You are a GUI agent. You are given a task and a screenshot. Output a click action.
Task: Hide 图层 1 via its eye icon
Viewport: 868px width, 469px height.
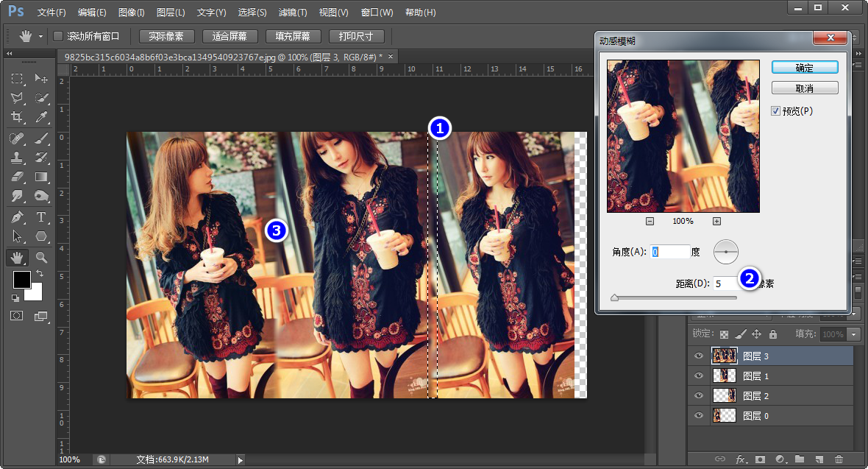point(699,376)
